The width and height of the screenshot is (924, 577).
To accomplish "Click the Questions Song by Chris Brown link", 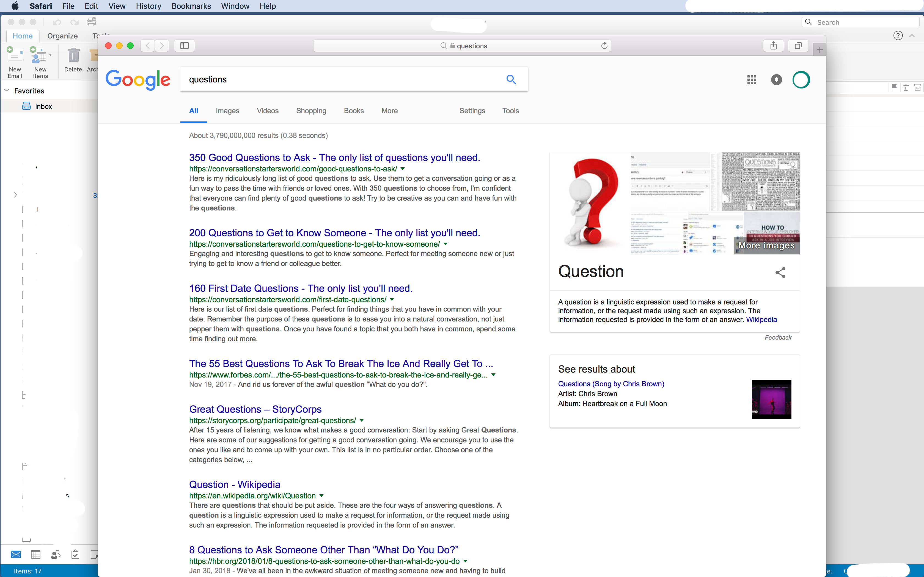I will [611, 384].
